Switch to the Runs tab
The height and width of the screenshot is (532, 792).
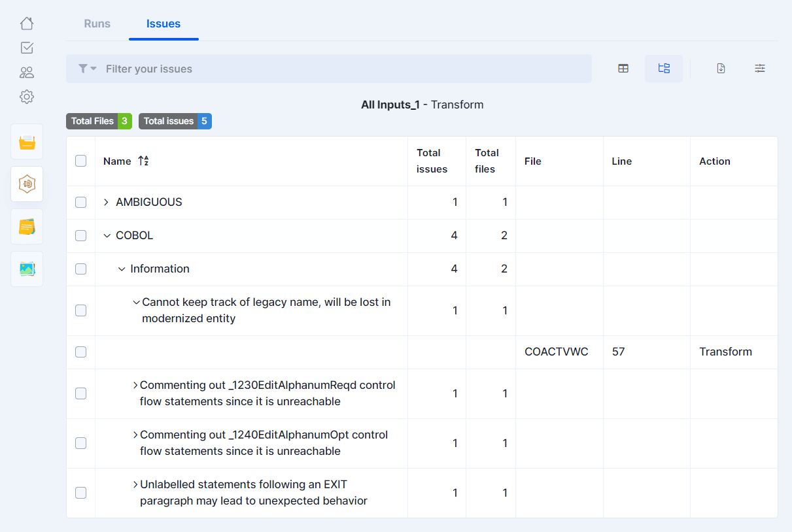click(97, 24)
